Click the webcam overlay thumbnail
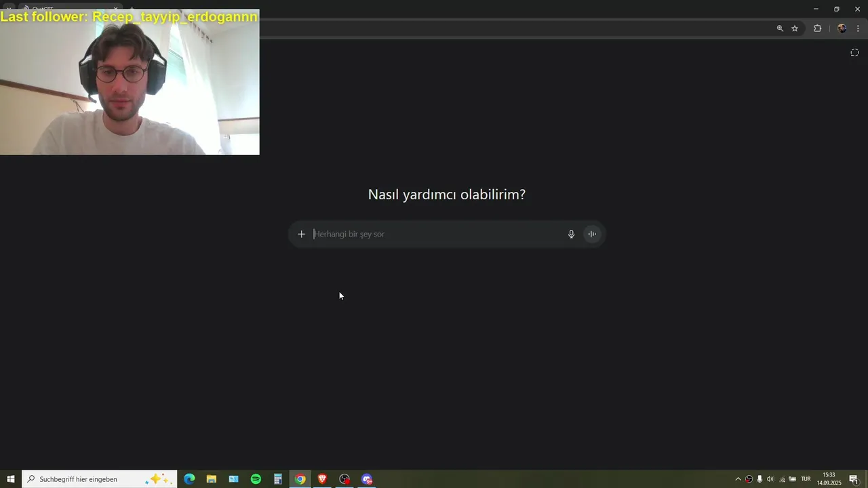The height and width of the screenshot is (488, 868). pyautogui.click(x=130, y=82)
